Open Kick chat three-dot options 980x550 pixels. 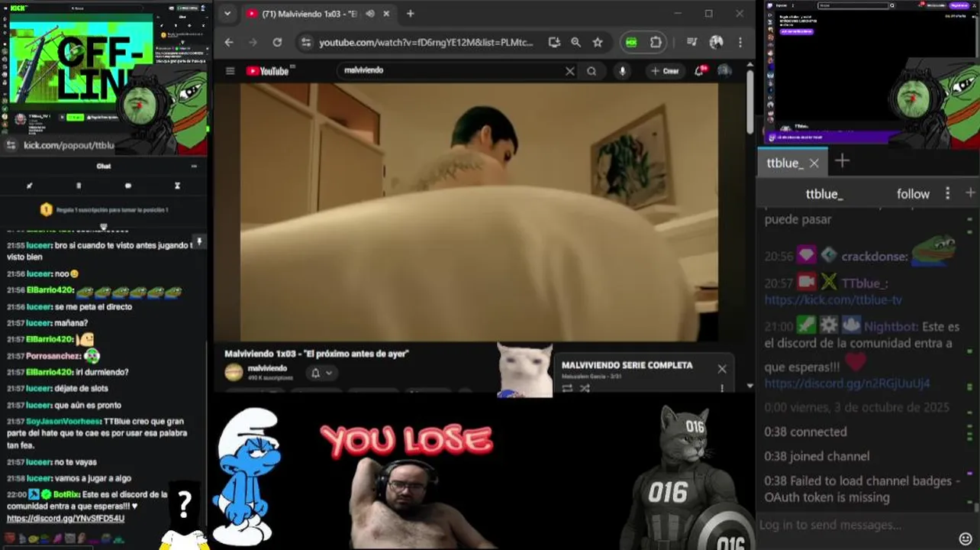coord(194,166)
